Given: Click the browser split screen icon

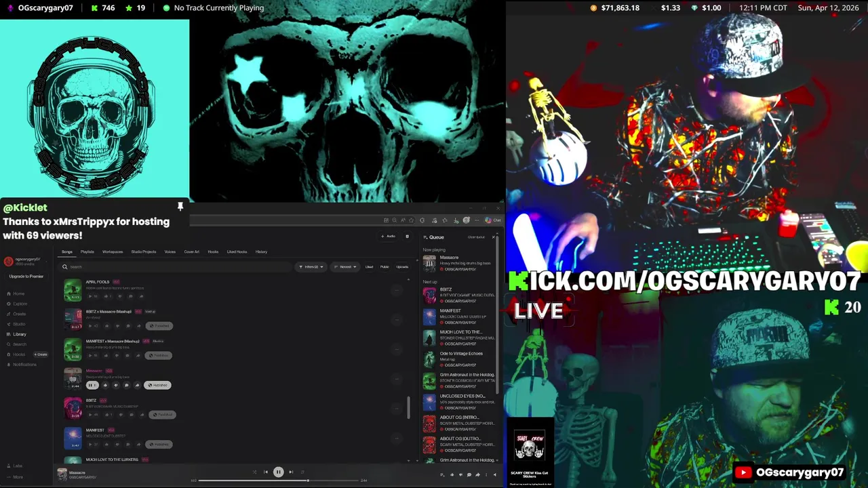Looking at the screenshot, I should [x=386, y=220].
